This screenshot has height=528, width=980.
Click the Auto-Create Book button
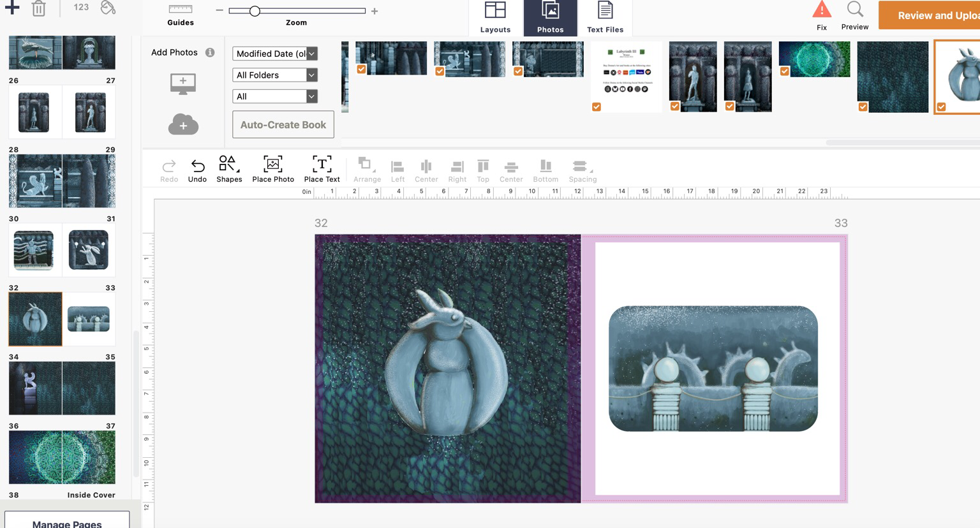click(283, 124)
